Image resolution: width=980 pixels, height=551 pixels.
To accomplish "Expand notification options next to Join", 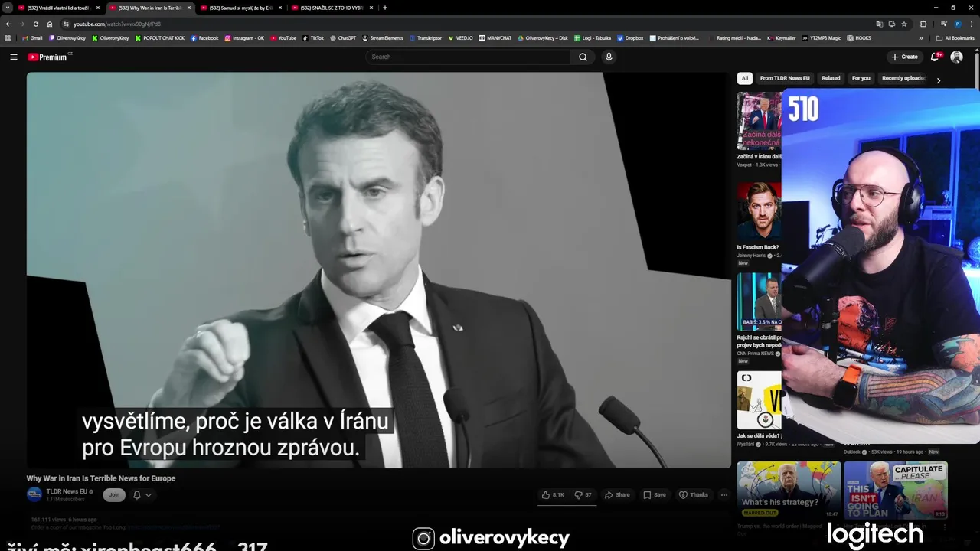I will click(142, 495).
